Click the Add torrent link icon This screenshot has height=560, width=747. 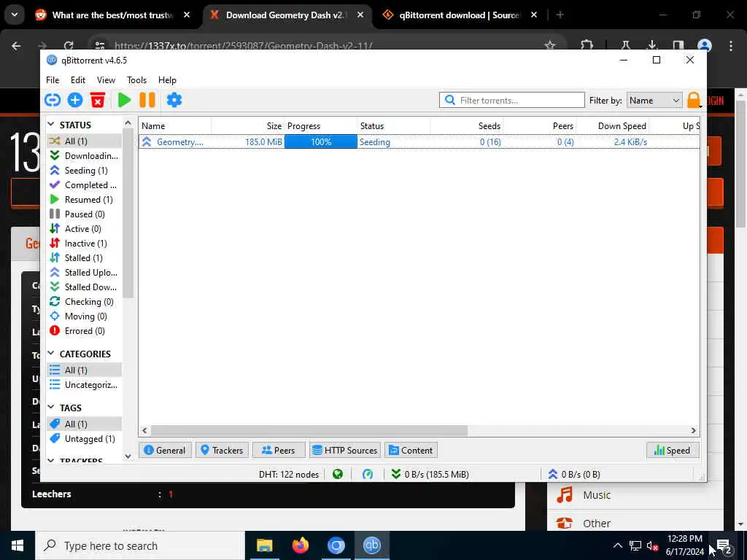tap(53, 100)
